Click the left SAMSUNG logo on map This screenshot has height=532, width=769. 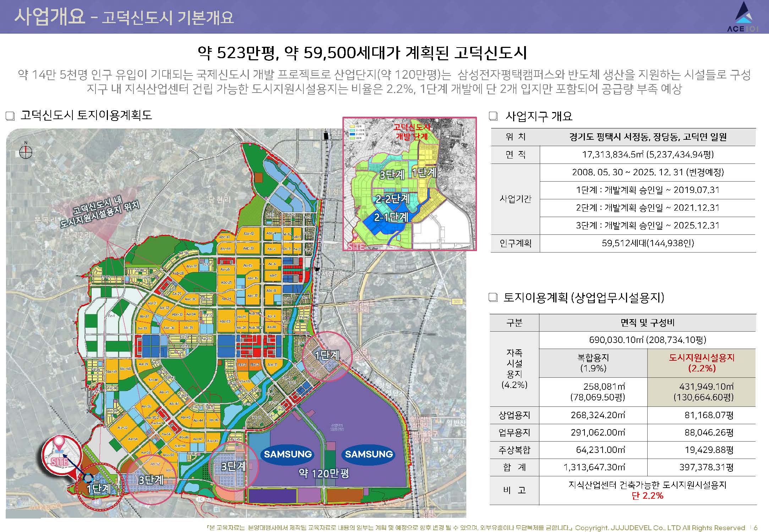288,454
